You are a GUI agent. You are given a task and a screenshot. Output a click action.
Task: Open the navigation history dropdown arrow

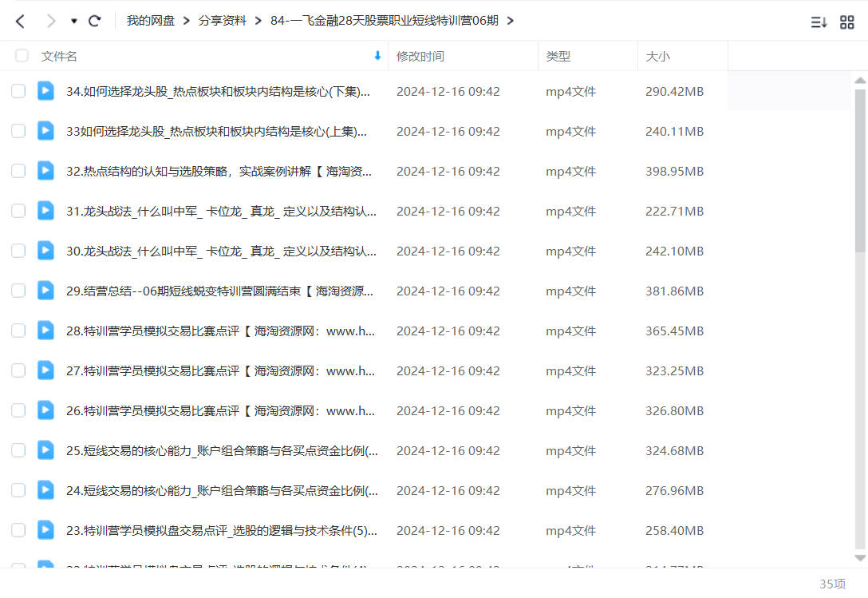point(73,21)
